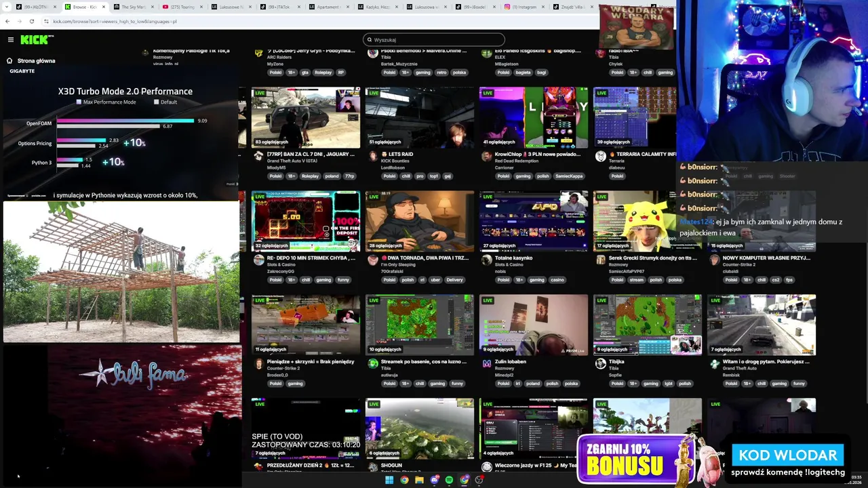This screenshot has height=488, width=868.
Task: Click MlodyMS channel avatar
Action: (258, 156)
